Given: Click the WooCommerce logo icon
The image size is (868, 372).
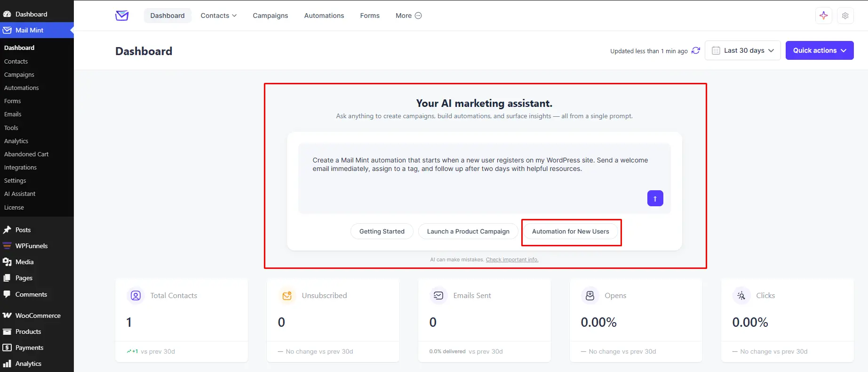Looking at the screenshot, I should tap(7, 315).
